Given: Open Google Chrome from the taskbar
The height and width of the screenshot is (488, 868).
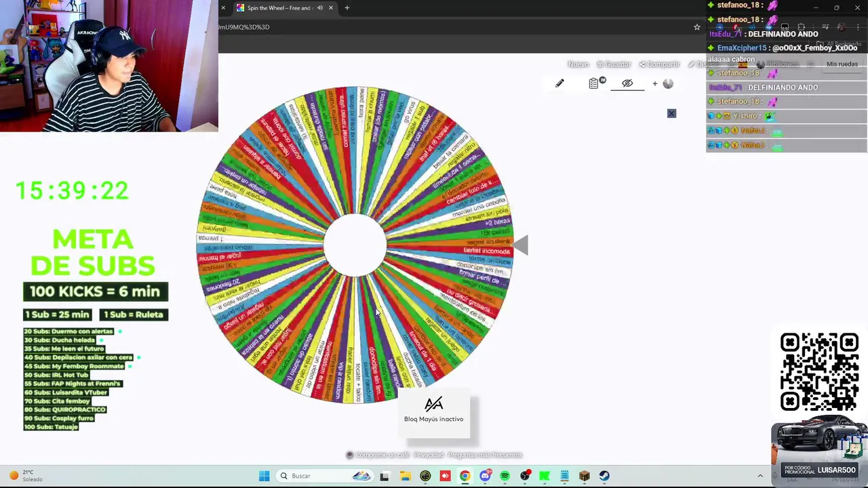Looking at the screenshot, I should click(x=465, y=476).
